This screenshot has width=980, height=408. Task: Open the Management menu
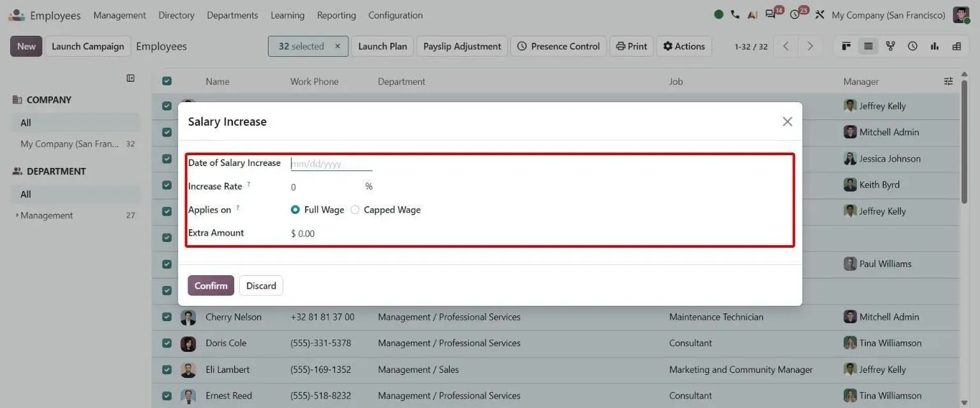[119, 15]
